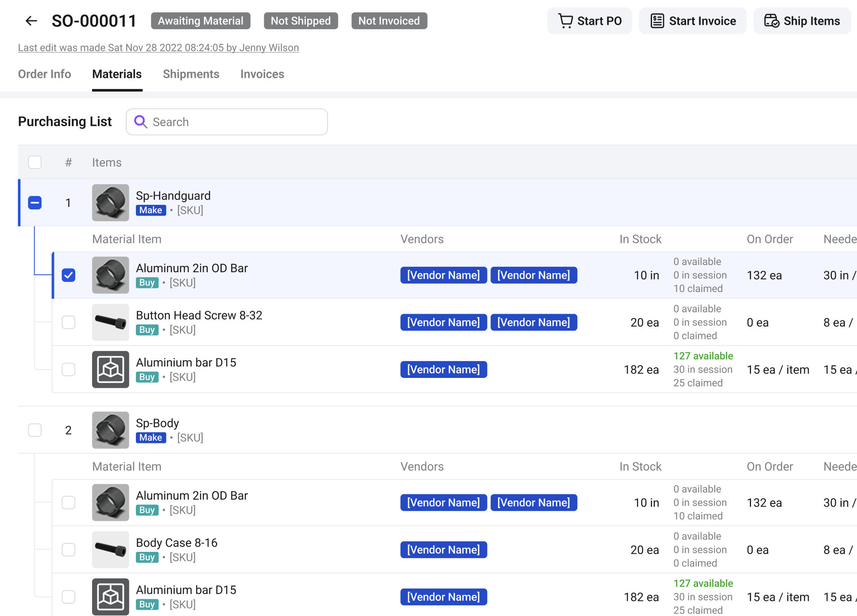Click the last edit by Jenny Wilson link
The height and width of the screenshot is (616, 857).
(x=158, y=48)
